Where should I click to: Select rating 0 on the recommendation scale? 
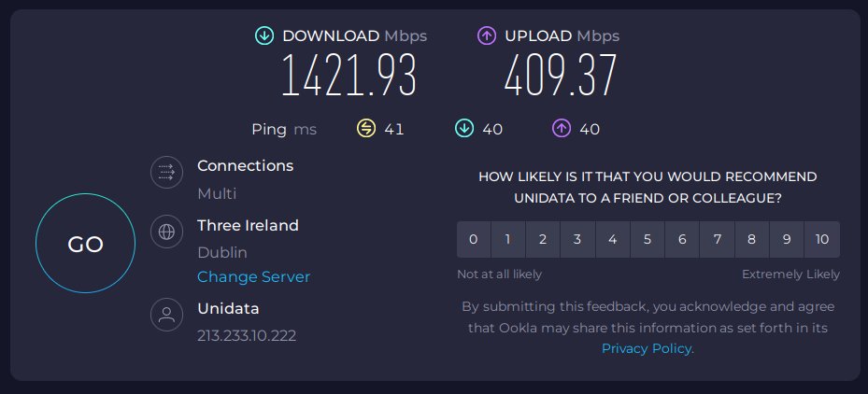coord(474,239)
